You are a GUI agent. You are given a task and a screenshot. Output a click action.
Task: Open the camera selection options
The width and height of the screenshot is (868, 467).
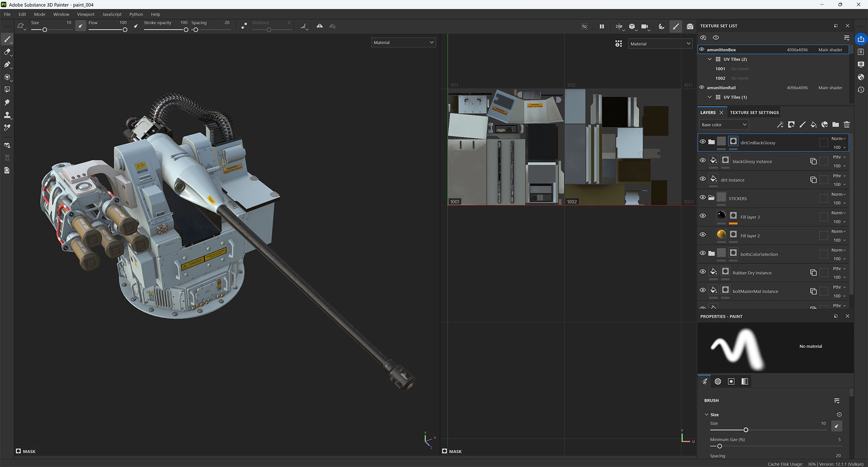click(645, 26)
